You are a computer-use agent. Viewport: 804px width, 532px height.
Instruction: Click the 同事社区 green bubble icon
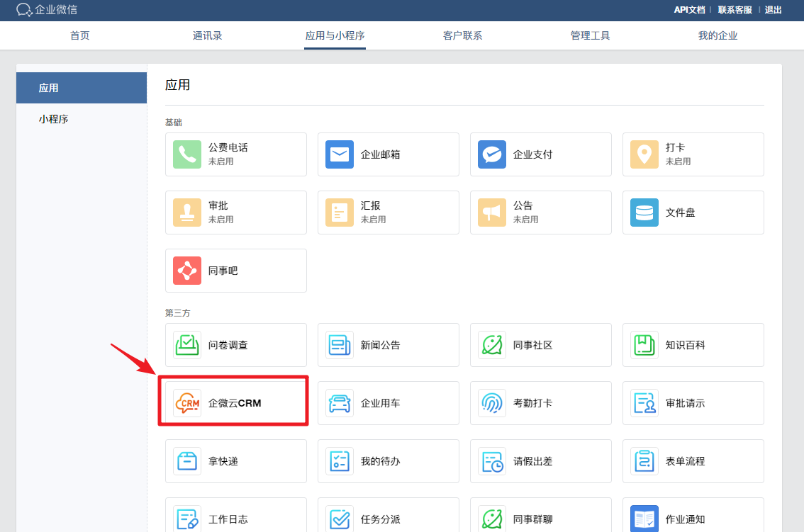[492, 345]
